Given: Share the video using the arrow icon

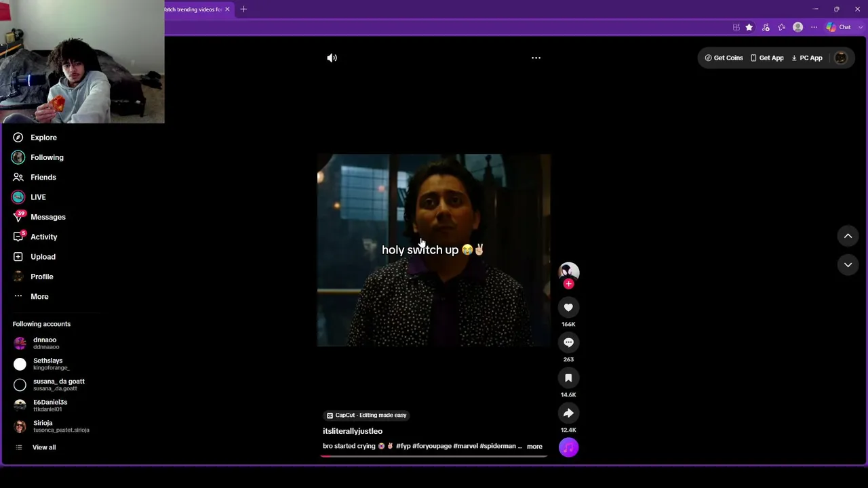Looking at the screenshot, I should click(568, 413).
